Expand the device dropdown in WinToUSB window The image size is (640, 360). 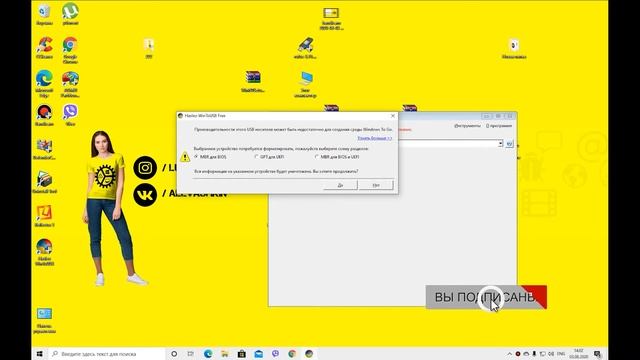click(x=500, y=144)
